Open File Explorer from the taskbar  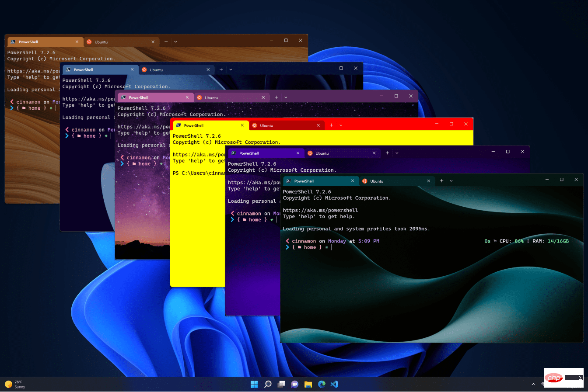coord(308,384)
